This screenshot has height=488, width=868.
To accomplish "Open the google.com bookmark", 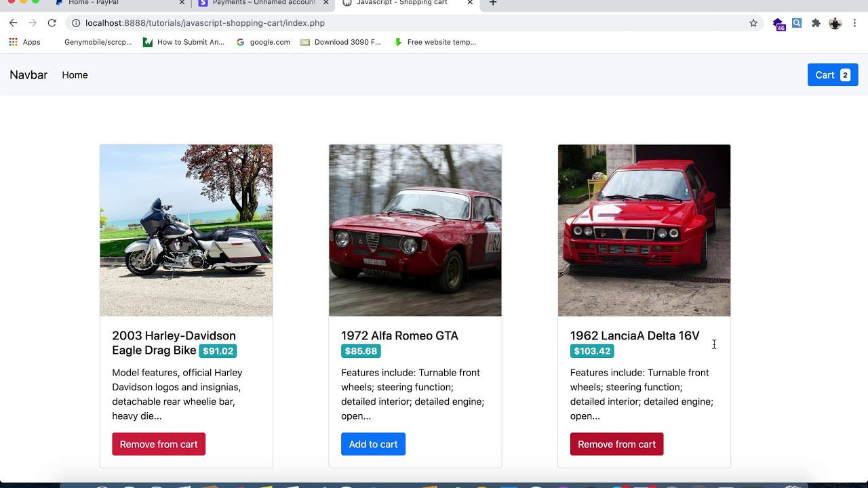I will click(x=263, y=42).
